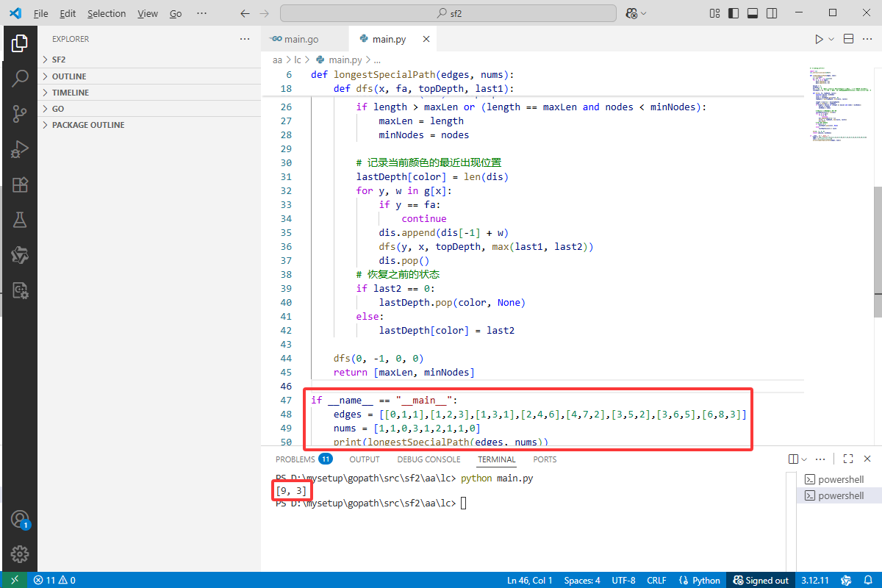Expand the PACKAGE OUTLINE section
Image resolution: width=882 pixels, height=588 pixels.
point(149,125)
